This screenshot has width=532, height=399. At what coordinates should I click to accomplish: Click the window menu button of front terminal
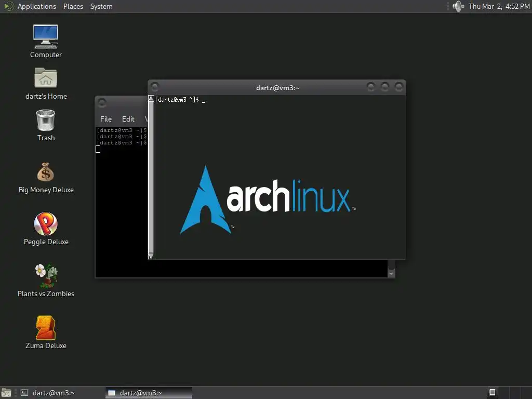click(155, 87)
